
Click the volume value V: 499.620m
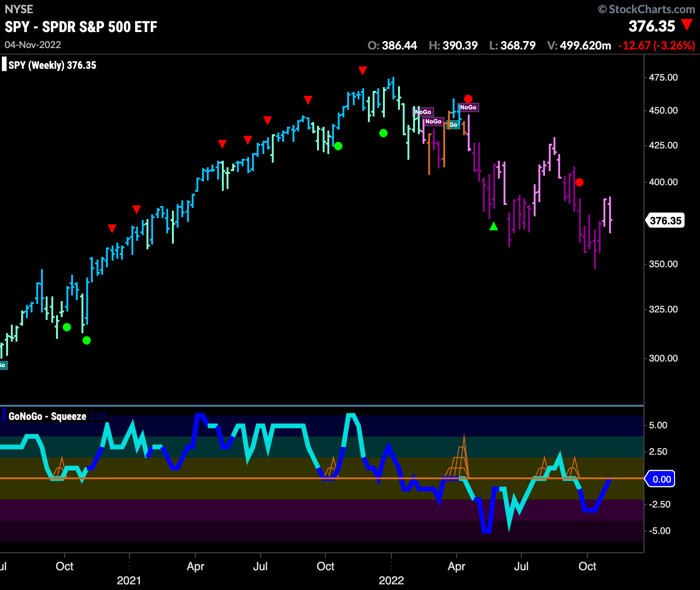(579, 46)
